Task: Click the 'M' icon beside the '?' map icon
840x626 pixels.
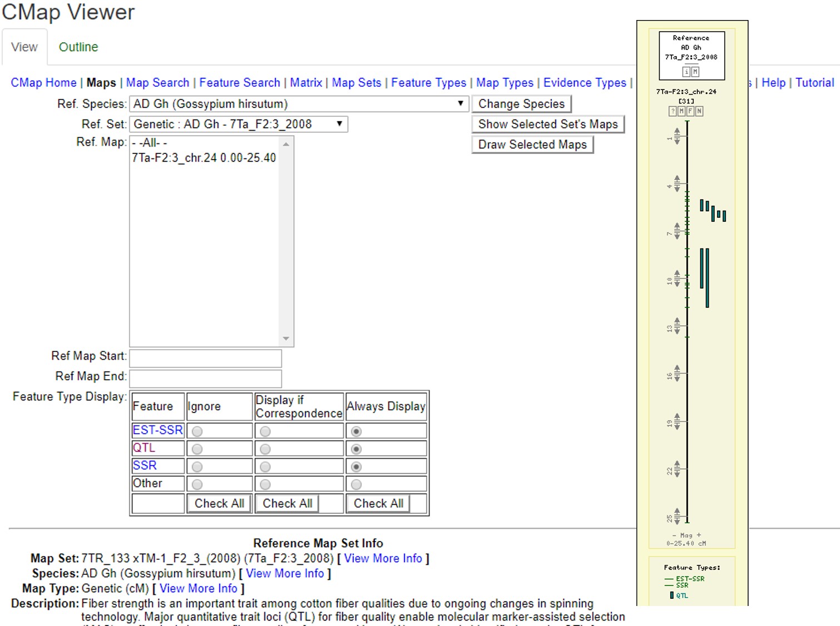Action: point(681,111)
